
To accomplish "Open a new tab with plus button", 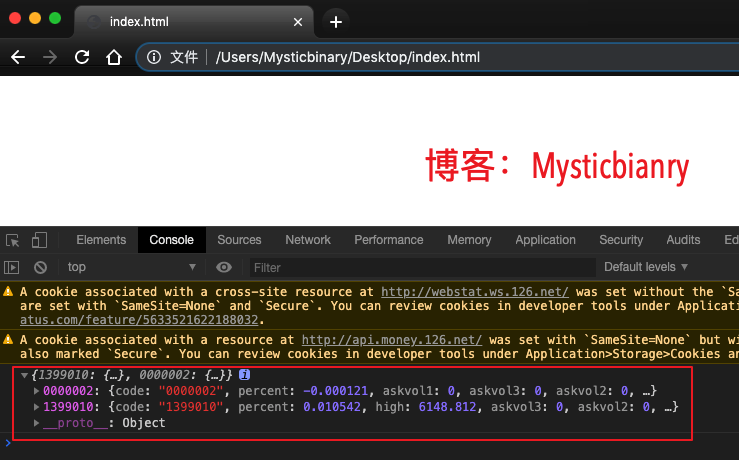I will click(336, 22).
